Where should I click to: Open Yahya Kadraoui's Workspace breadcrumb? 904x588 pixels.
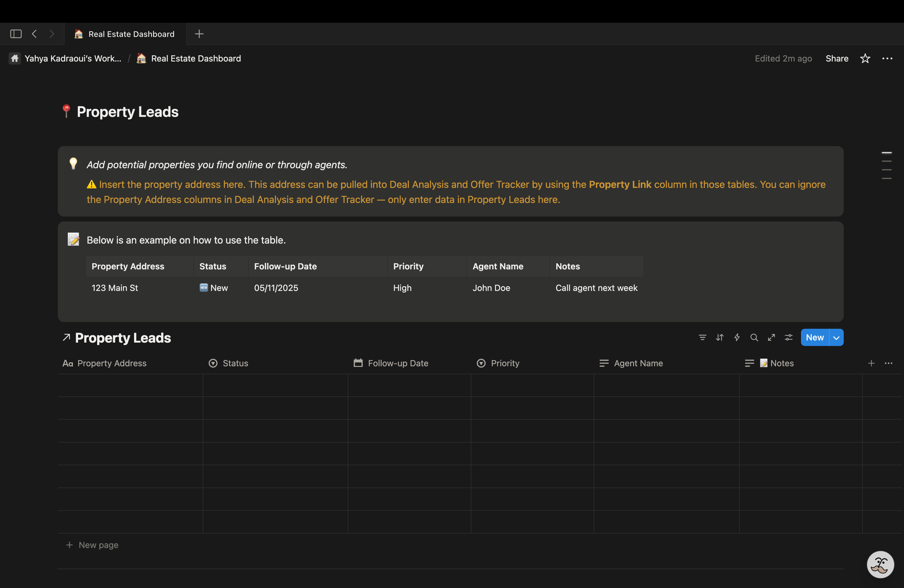[x=72, y=58]
